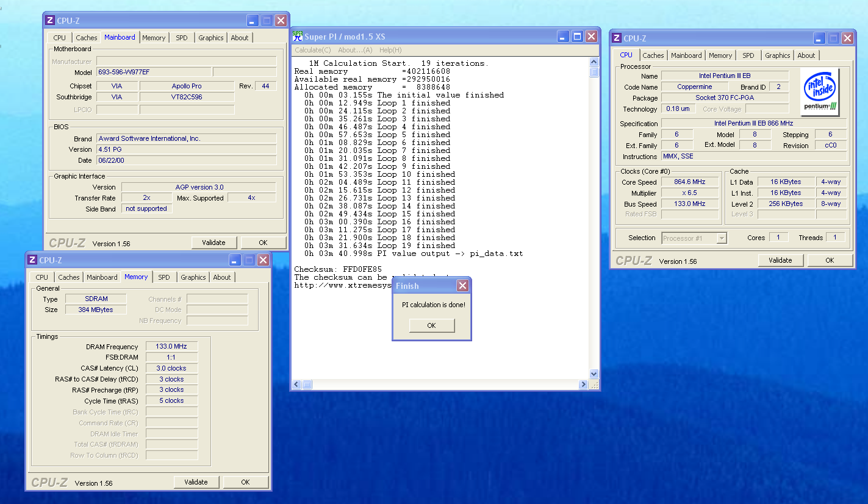Viewport: 868px width, 504px height.
Task: Close the right CPU-Z CPU window
Action: click(847, 38)
